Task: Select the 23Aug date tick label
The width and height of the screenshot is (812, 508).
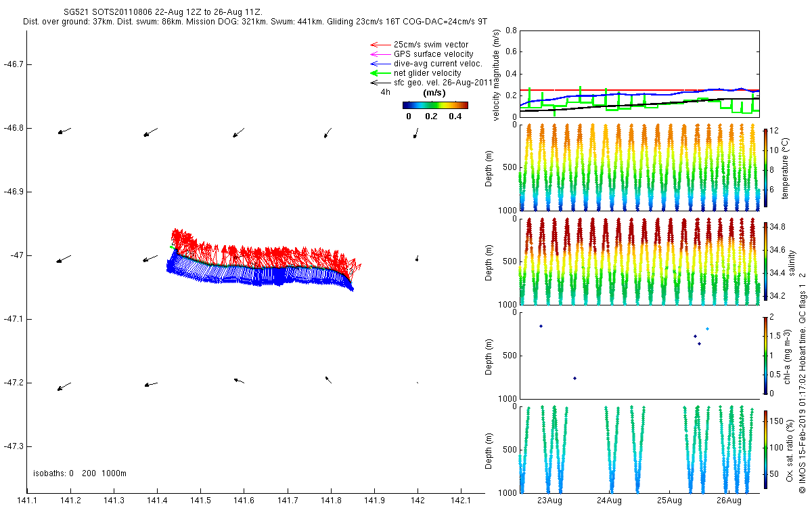Action: (x=550, y=501)
